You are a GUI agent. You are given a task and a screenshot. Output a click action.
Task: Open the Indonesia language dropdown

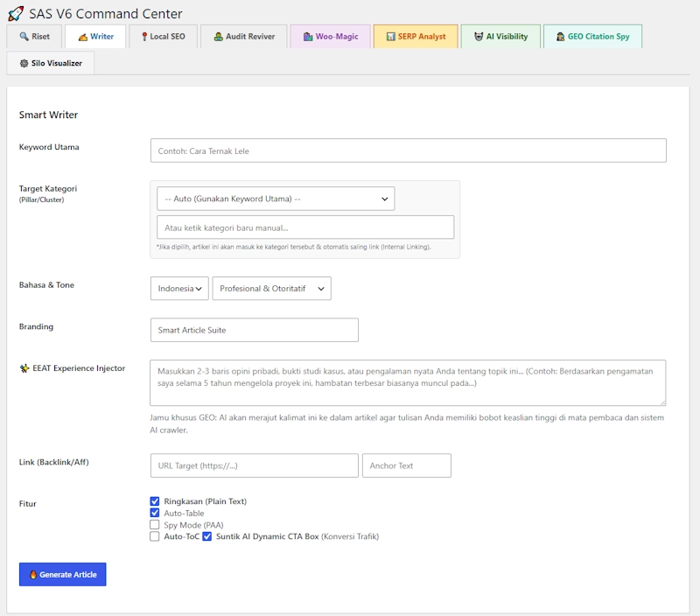click(x=179, y=289)
